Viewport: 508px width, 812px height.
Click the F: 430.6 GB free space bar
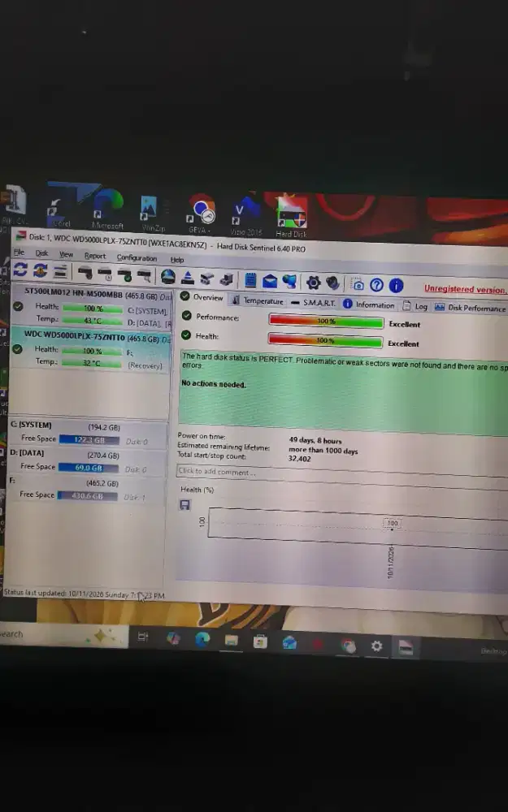tap(87, 495)
